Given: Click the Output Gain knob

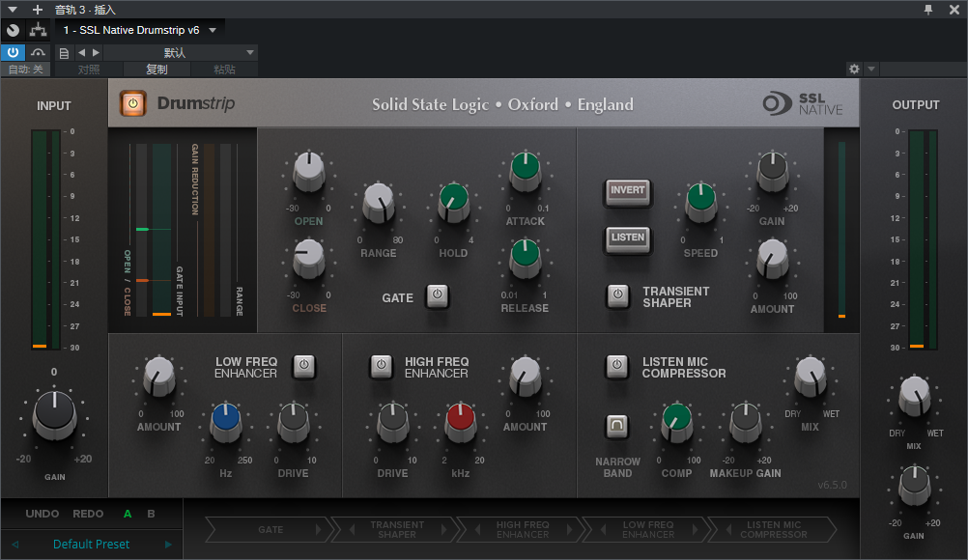Looking at the screenshot, I should click(x=914, y=486).
